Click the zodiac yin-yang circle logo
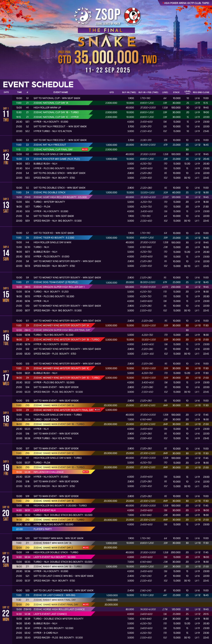This screenshot has width=212, height=644. 83,16
